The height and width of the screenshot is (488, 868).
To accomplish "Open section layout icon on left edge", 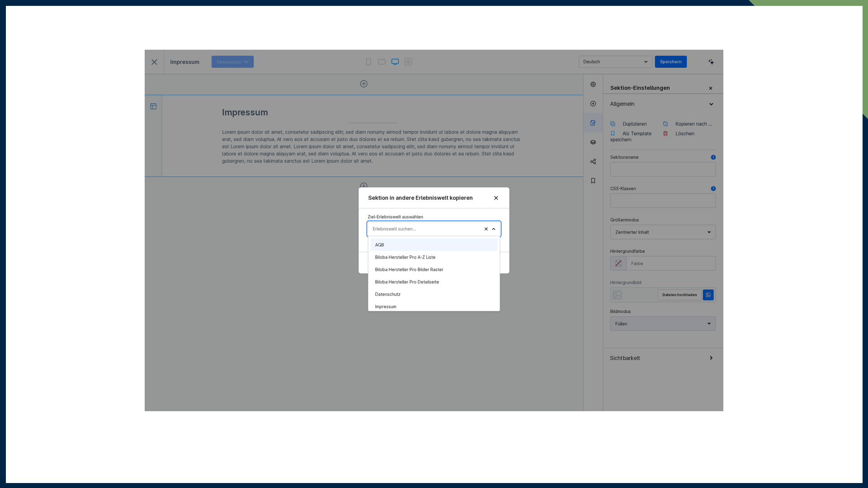I will tap(153, 107).
